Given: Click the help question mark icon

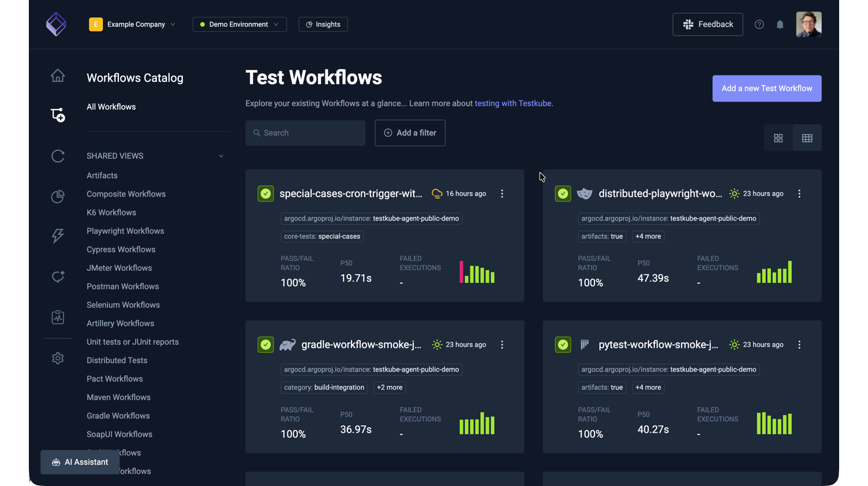Looking at the screenshot, I should click(759, 24).
